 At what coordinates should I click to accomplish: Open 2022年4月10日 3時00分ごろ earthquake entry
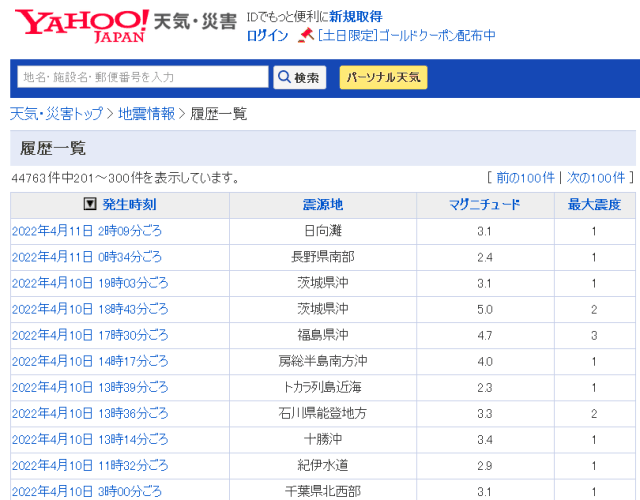click(87, 491)
